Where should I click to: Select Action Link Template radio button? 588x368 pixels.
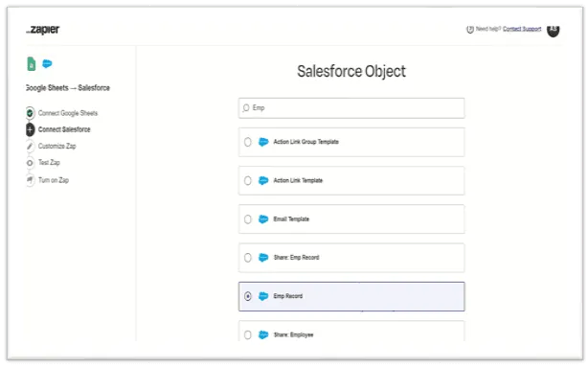pos(247,180)
